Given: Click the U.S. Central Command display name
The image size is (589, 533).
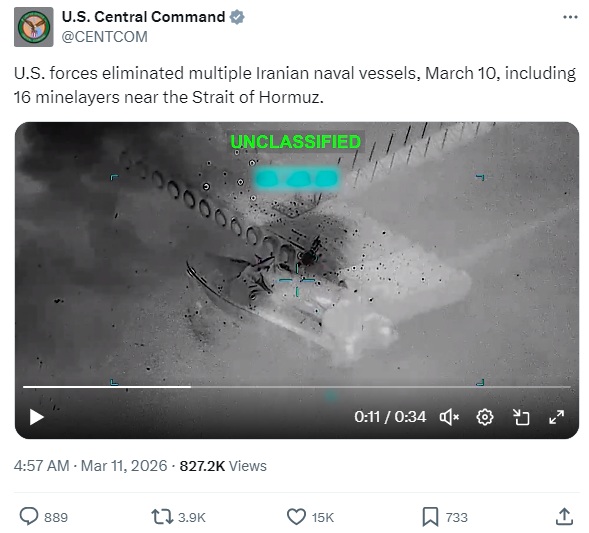Looking at the screenshot, I should [143, 17].
